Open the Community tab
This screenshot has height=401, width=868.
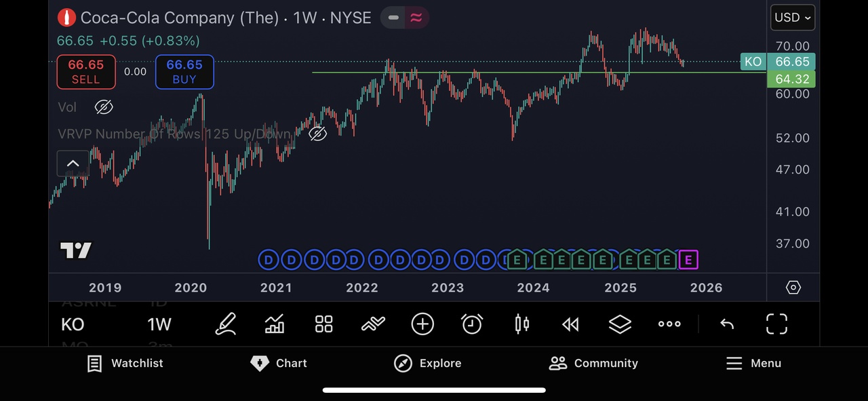593,363
